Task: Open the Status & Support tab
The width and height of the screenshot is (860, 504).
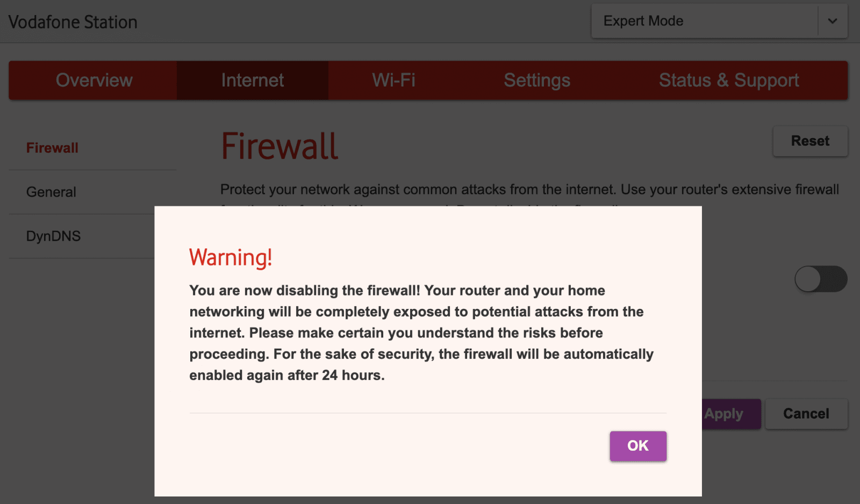Action: pyautogui.click(x=729, y=80)
